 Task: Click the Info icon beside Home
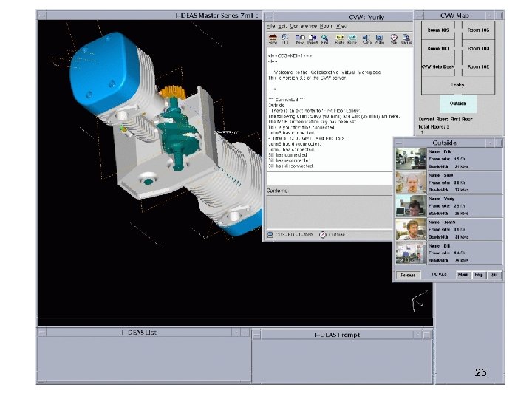(x=285, y=38)
